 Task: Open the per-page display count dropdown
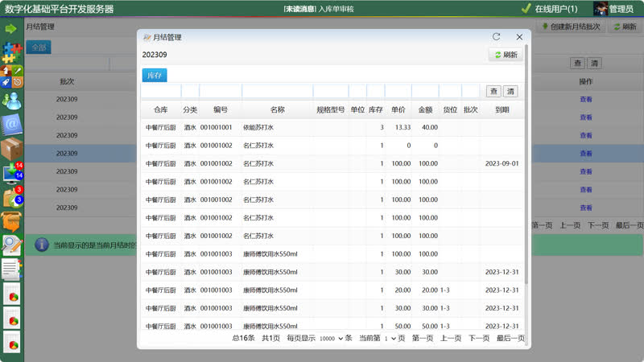tap(331, 339)
